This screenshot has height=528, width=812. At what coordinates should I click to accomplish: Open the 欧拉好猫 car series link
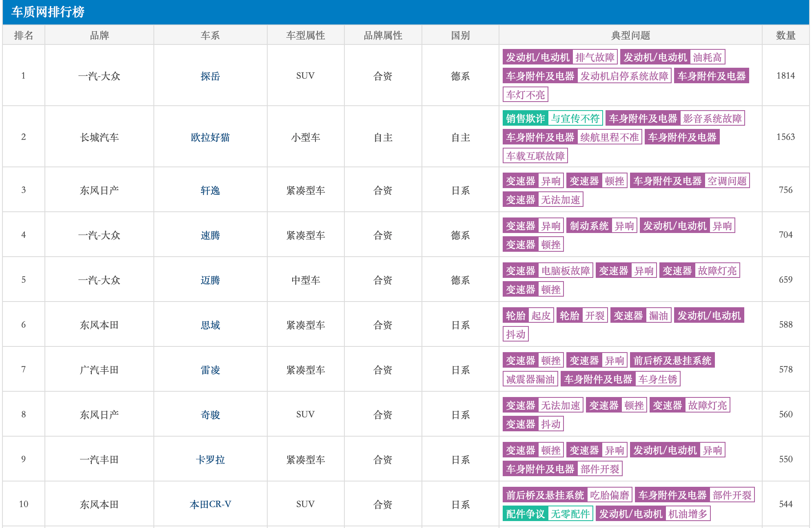tap(210, 137)
